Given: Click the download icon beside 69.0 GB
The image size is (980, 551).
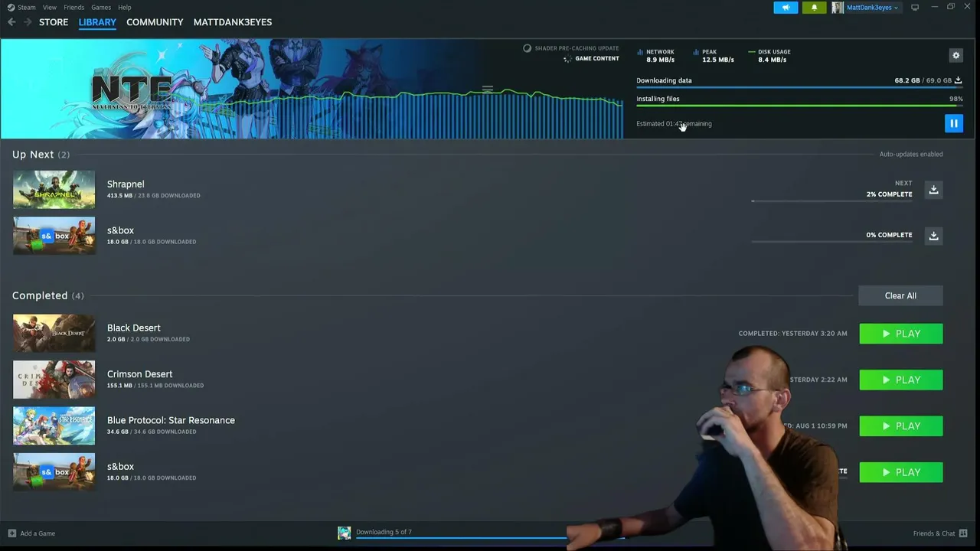Looking at the screenshot, I should [x=958, y=80].
